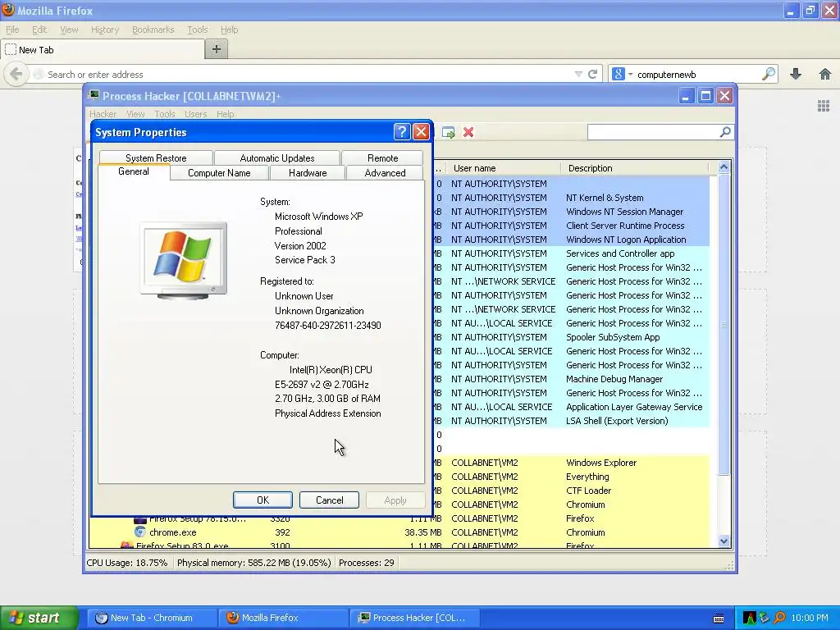Image resolution: width=840 pixels, height=630 pixels.
Task: Switch to the Computer Name tab
Action: pos(219,172)
